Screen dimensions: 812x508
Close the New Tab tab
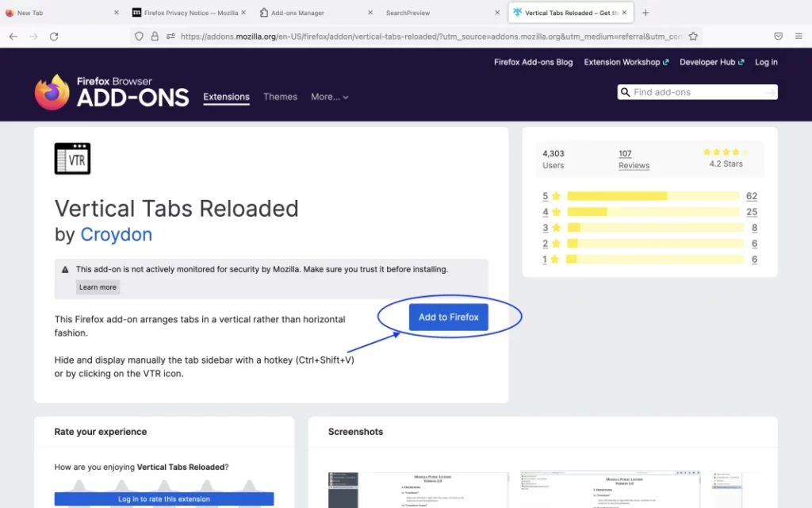[x=116, y=13]
